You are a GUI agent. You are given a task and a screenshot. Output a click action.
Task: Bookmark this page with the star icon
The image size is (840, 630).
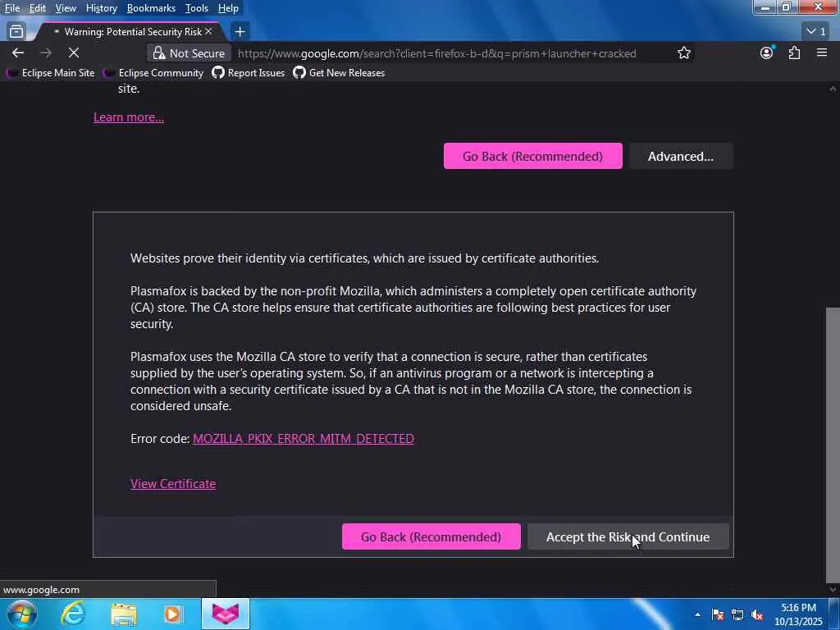(x=683, y=53)
